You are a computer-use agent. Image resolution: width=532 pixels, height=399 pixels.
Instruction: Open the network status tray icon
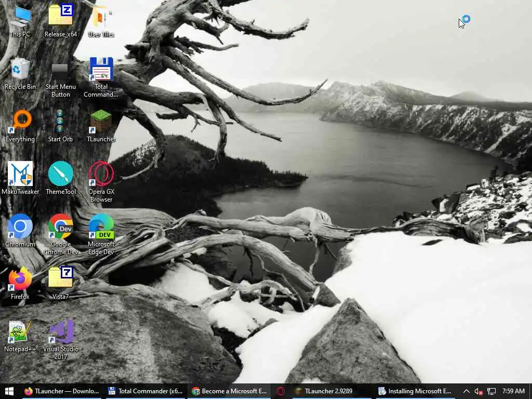pos(491,391)
